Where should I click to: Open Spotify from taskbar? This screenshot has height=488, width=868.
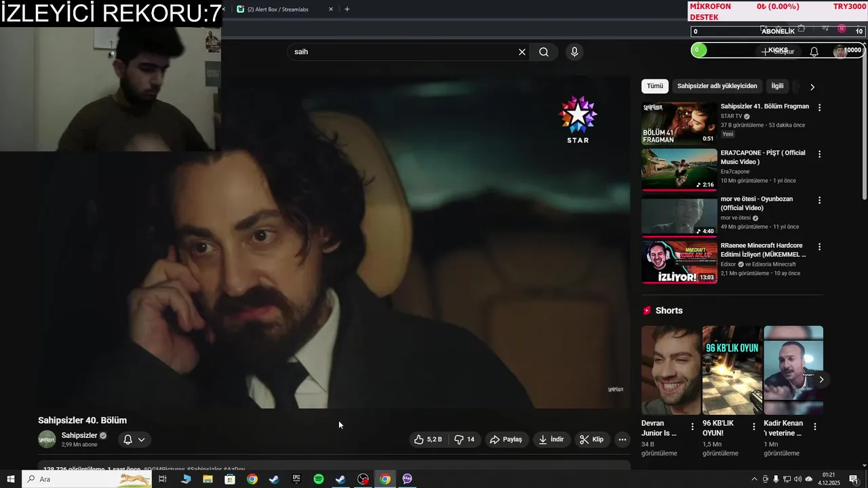(319, 479)
